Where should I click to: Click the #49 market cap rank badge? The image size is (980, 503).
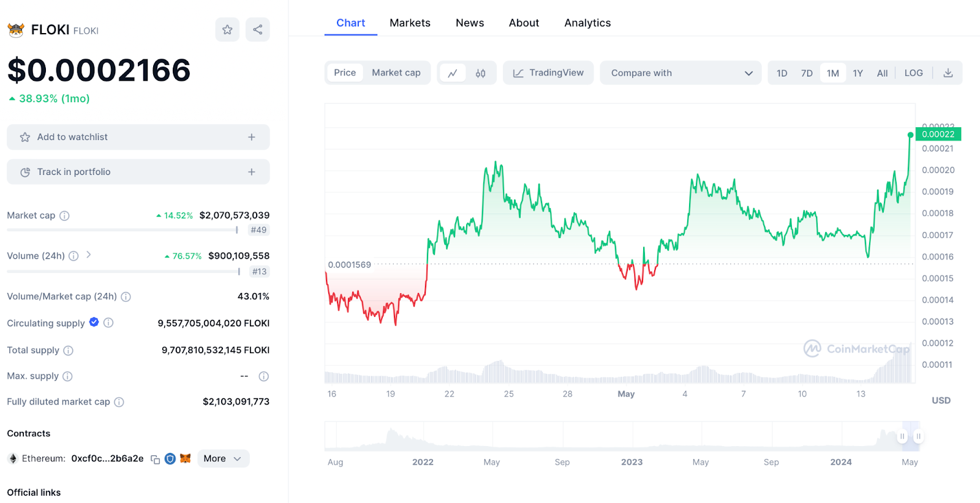point(258,230)
